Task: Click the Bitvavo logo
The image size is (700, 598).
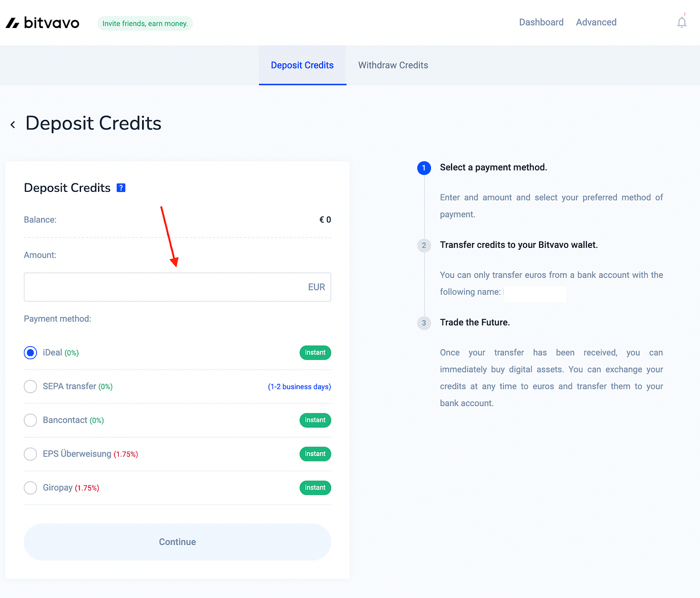Action: tap(42, 22)
